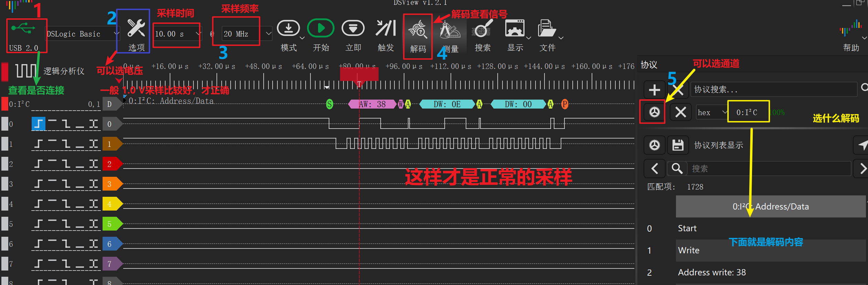Click the red channel 2 color label
The height and width of the screenshot is (285, 868).
point(112,164)
